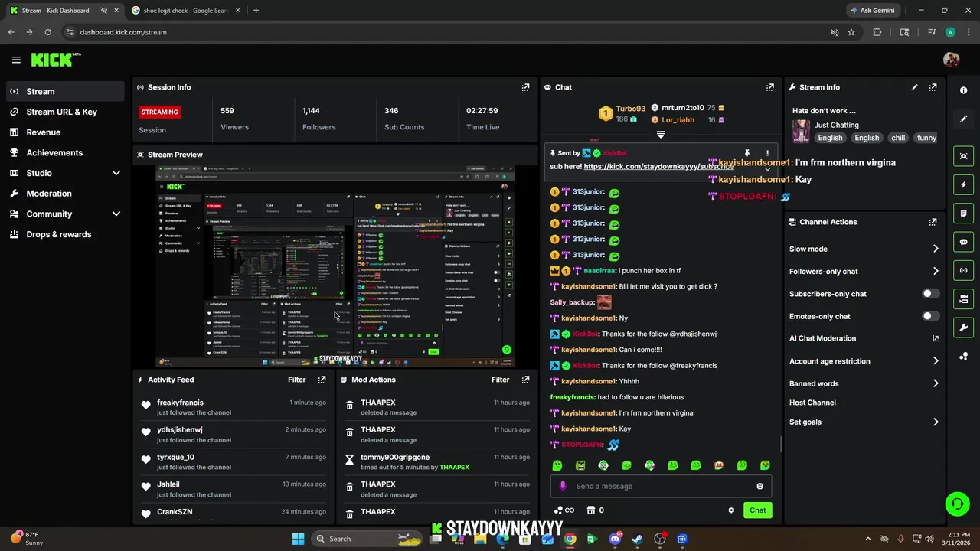The width and height of the screenshot is (980, 551).
Task: Click THAAPEX name in timed-out entry
Action: (454, 467)
